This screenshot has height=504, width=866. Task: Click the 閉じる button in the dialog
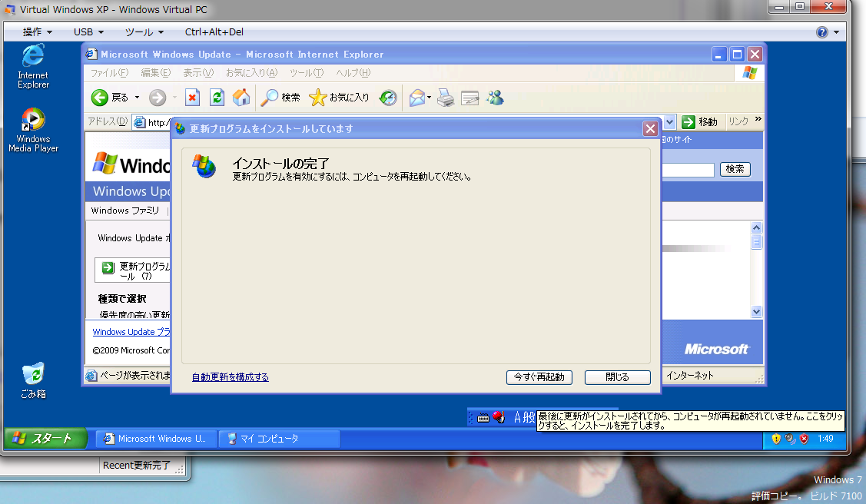(618, 377)
